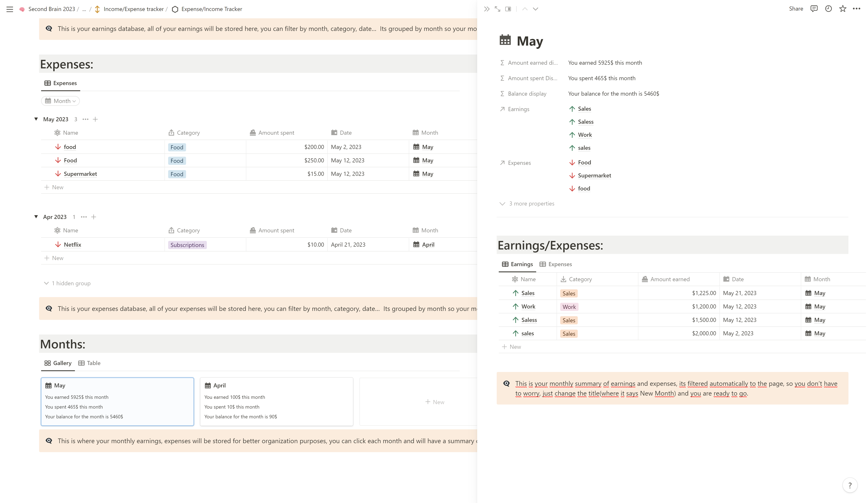
Task: Click the $250.00 amount spent cell
Action: pyautogui.click(x=287, y=161)
